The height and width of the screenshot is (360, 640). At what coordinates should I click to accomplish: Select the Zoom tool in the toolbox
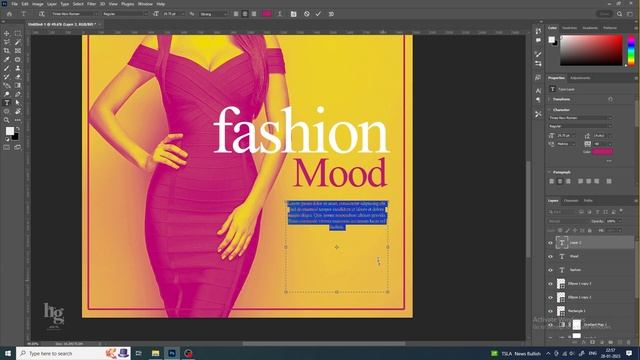pyautogui.click(x=7, y=120)
